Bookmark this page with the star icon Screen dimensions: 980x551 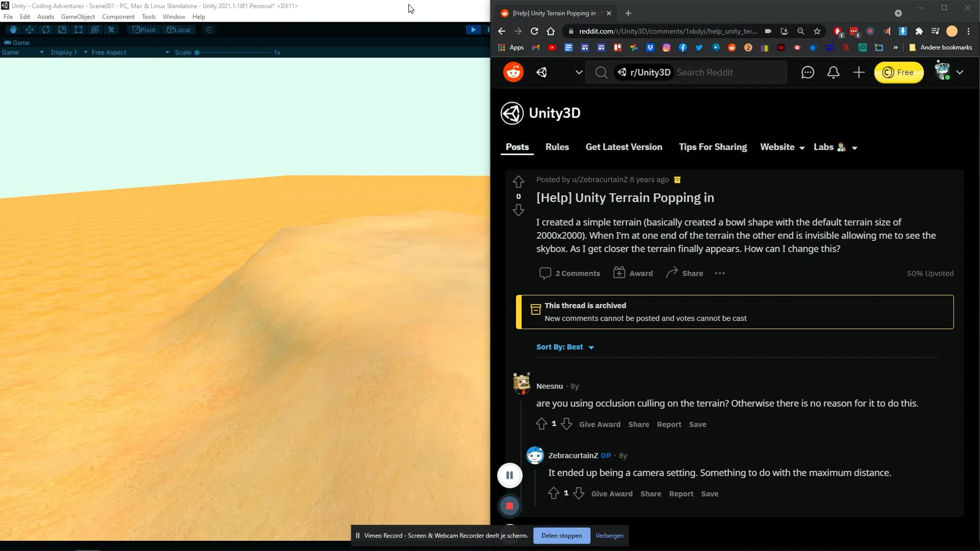pyautogui.click(x=817, y=31)
